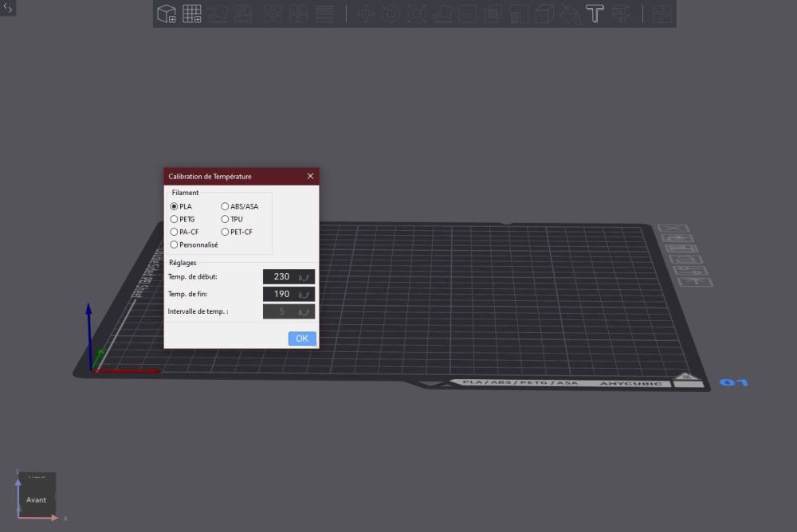Choose PETG as filament type

[174, 219]
